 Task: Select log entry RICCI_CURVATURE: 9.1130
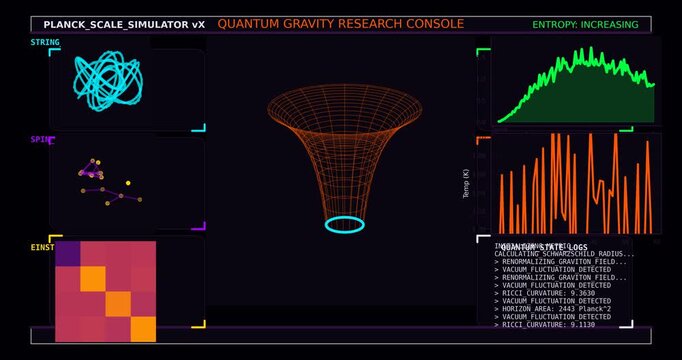[545, 324]
